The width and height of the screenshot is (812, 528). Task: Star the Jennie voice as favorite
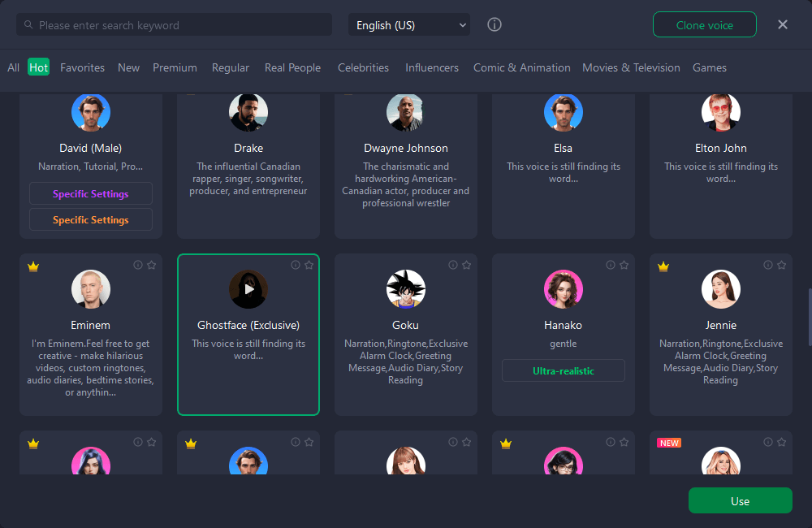[x=782, y=265]
